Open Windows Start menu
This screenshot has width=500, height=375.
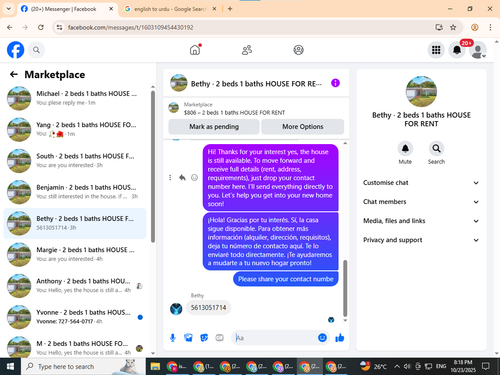[x=10, y=367]
